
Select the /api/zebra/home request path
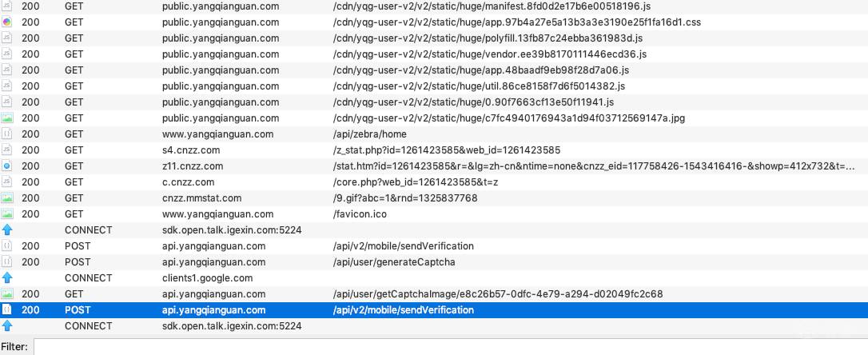click(369, 134)
